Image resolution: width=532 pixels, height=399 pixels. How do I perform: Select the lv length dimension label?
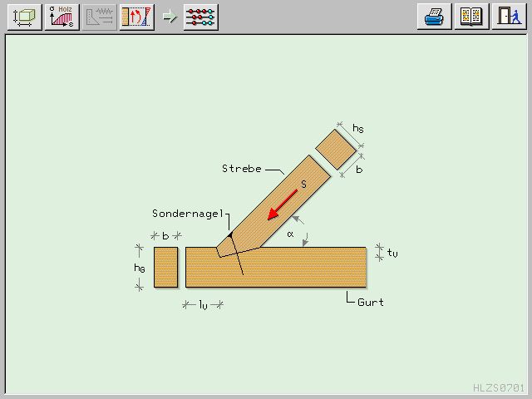click(x=203, y=305)
